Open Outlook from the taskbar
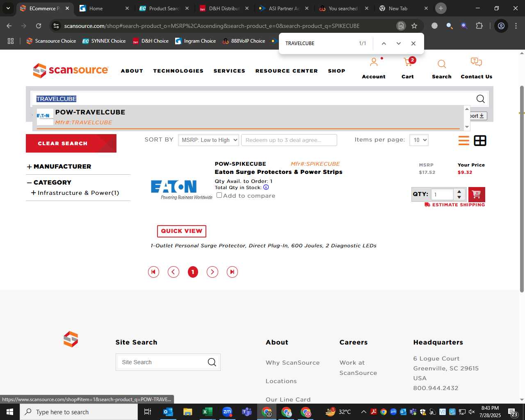The image size is (525, 420). (x=168, y=412)
